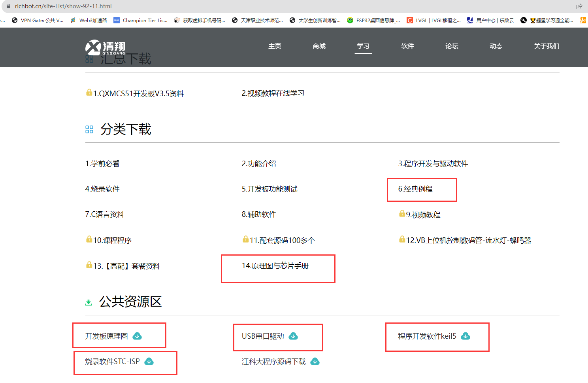Select the 学习 navigation item
Viewport: 588px width, 383px height.
(x=363, y=46)
